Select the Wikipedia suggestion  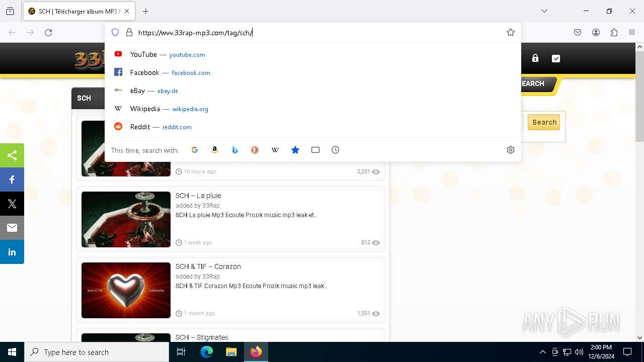point(312,109)
